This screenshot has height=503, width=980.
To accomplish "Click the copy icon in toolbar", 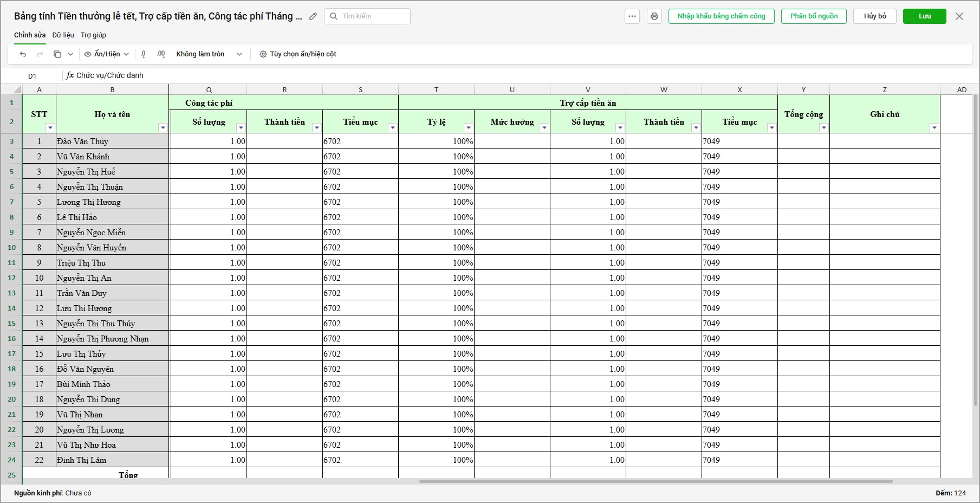I will point(57,54).
